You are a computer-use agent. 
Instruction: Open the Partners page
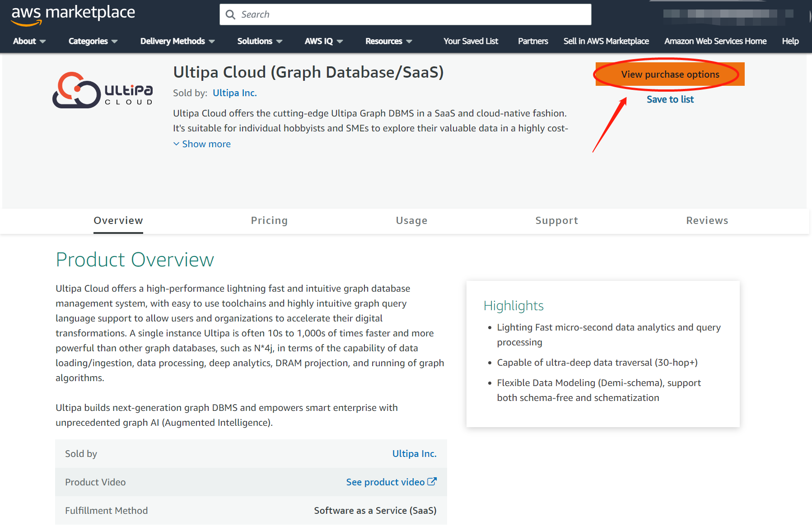point(533,41)
